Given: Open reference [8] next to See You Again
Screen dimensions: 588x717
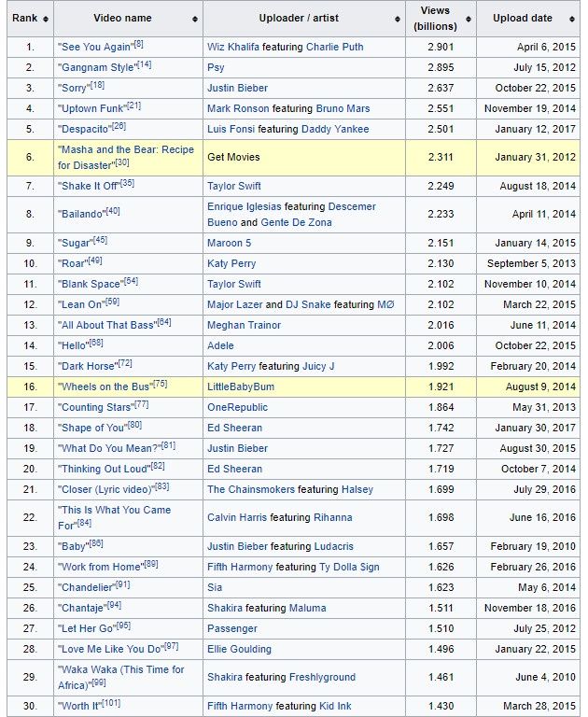Looking at the screenshot, I should (138, 45).
